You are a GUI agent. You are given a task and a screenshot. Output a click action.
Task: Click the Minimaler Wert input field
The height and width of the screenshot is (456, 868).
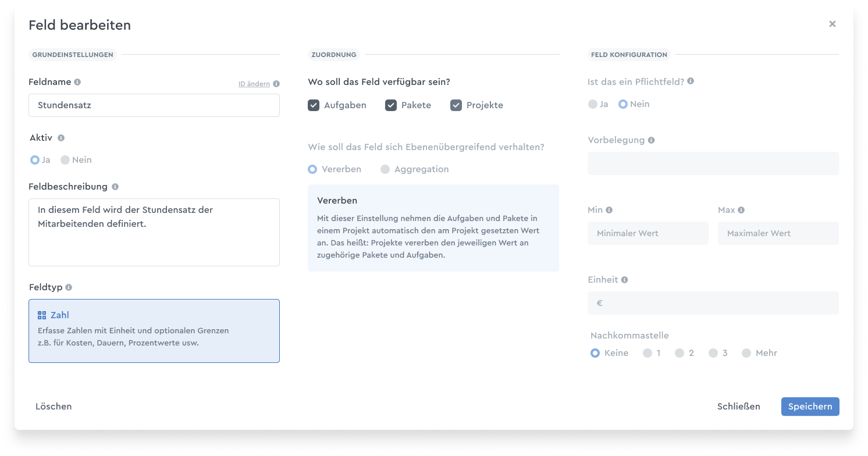[x=648, y=233]
